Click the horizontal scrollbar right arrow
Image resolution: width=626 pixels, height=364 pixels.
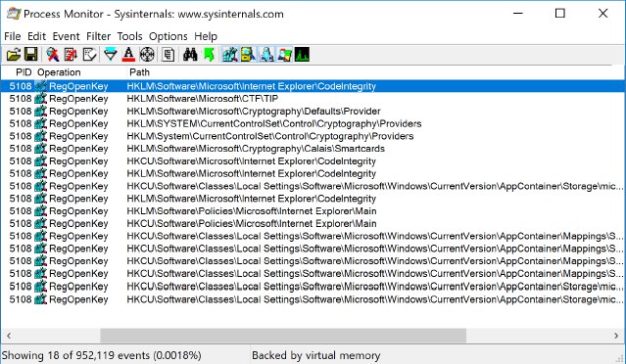[x=616, y=336]
